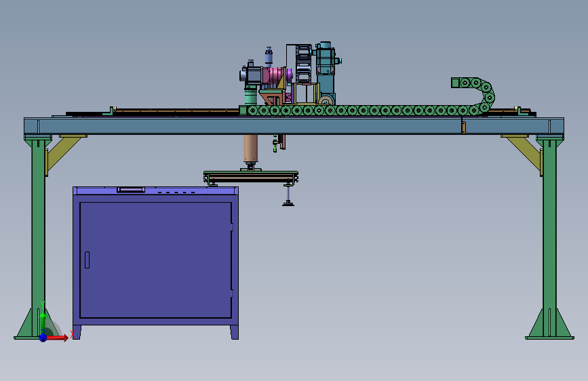Pick the drag chain end bracket at top

tap(455, 83)
